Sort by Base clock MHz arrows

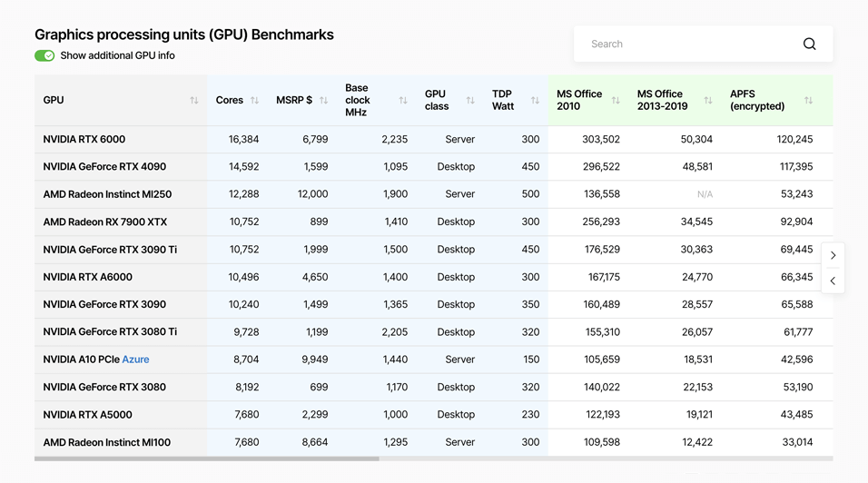[403, 100]
